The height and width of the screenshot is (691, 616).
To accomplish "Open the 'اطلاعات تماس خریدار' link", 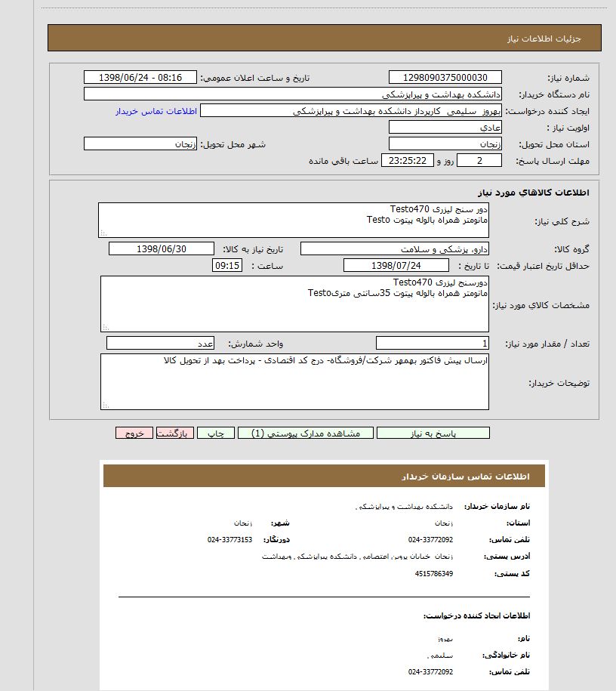I will (x=156, y=111).
